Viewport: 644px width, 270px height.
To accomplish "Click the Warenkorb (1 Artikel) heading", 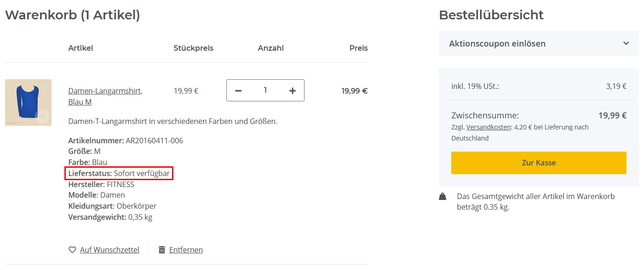I will click(x=72, y=15).
